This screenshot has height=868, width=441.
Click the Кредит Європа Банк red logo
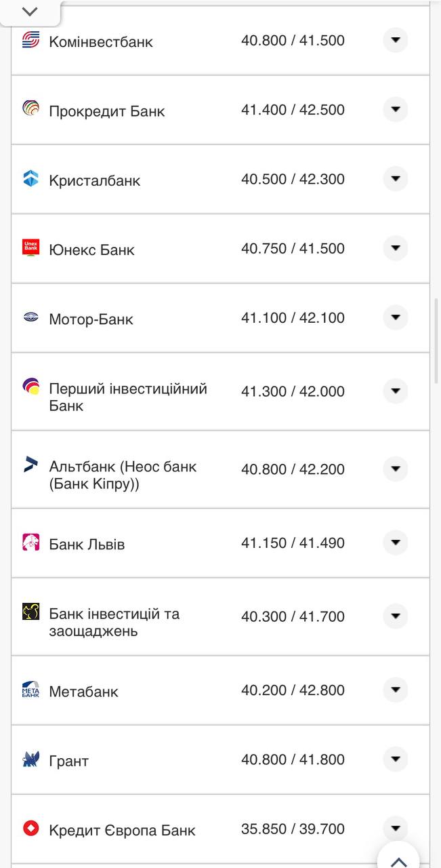click(x=30, y=828)
